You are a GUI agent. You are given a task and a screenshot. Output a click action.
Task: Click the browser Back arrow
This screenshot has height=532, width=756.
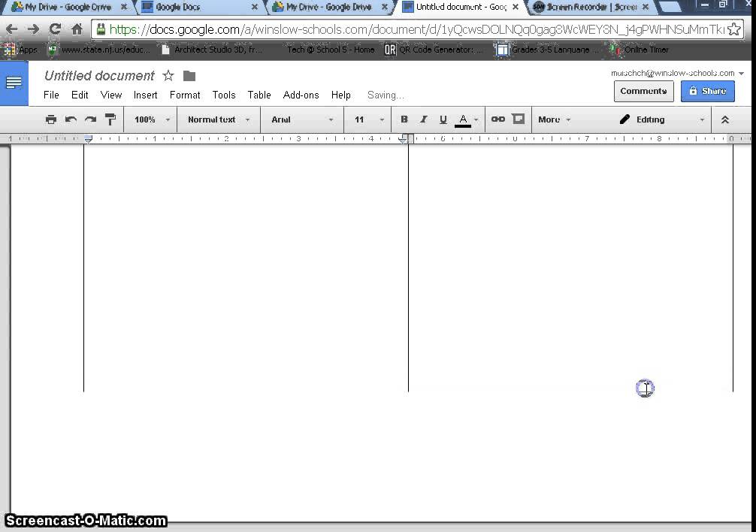(x=11, y=29)
